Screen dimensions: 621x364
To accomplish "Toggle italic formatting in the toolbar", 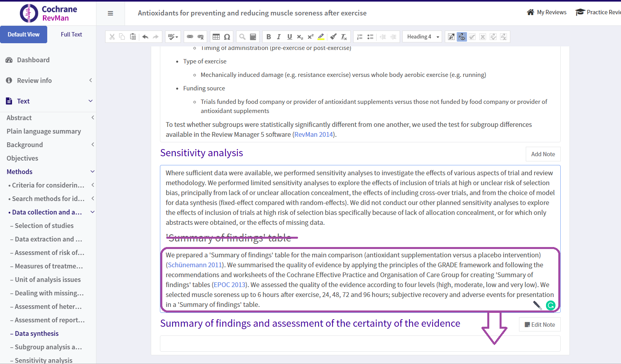I will click(279, 37).
